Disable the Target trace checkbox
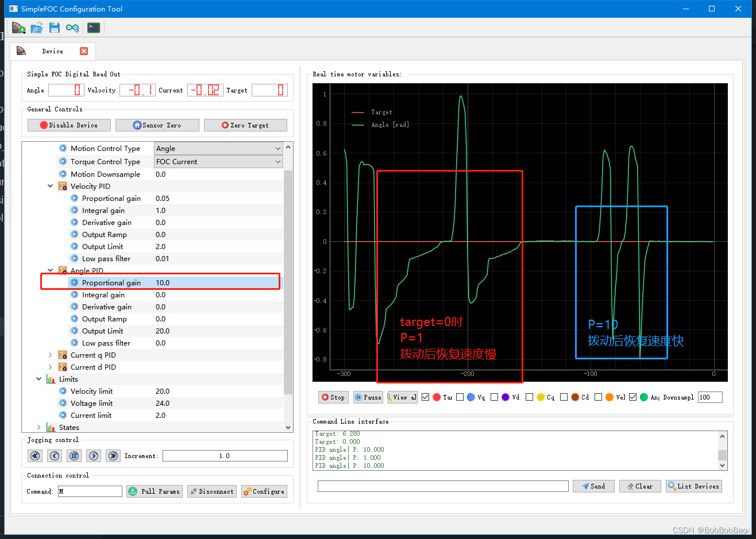756x539 pixels. point(426,397)
